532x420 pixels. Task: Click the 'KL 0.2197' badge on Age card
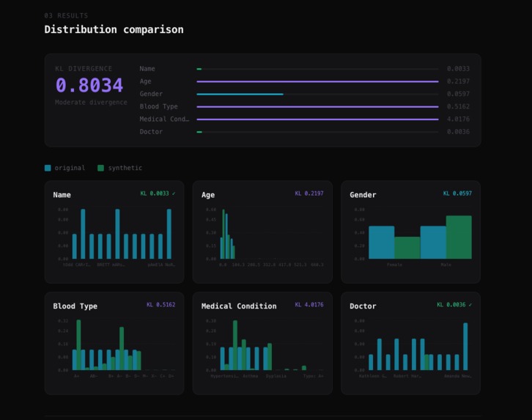pyautogui.click(x=309, y=194)
